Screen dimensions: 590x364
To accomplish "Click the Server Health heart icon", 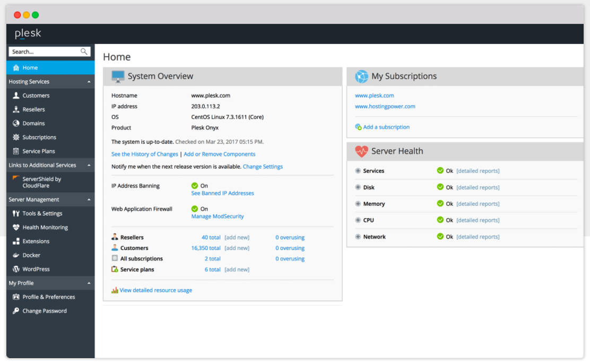I will (x=361, y=151).
